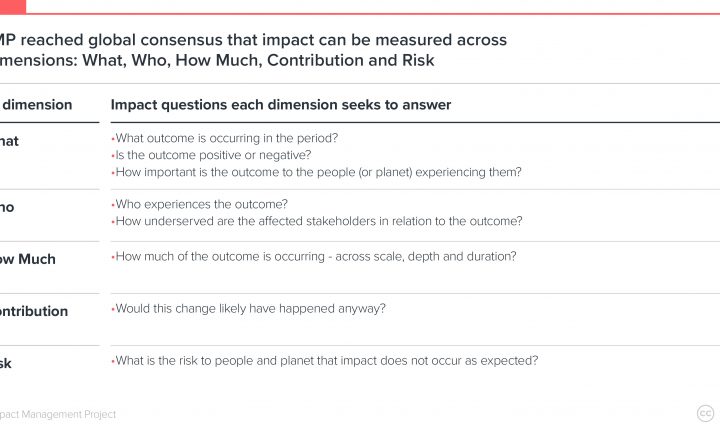720x430 pixels.
Task: Click the 'Contribution' dimension row label
Action: click(34, 311)
